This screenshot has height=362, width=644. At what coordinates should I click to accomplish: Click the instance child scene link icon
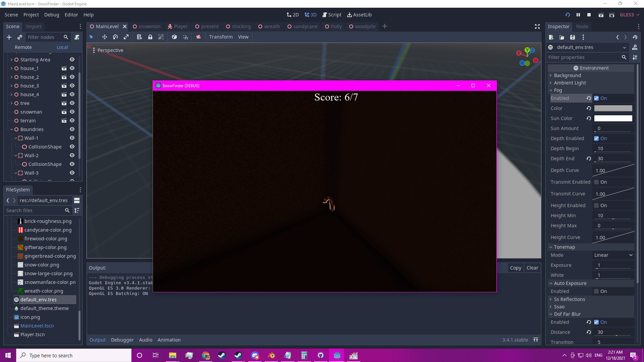click(20, 37)
